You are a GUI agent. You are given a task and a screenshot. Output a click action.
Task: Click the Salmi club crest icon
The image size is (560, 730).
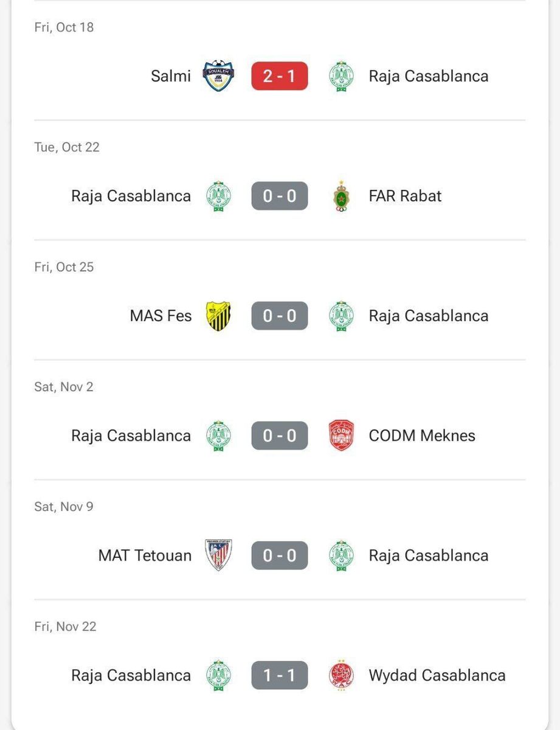coord(218,76)
